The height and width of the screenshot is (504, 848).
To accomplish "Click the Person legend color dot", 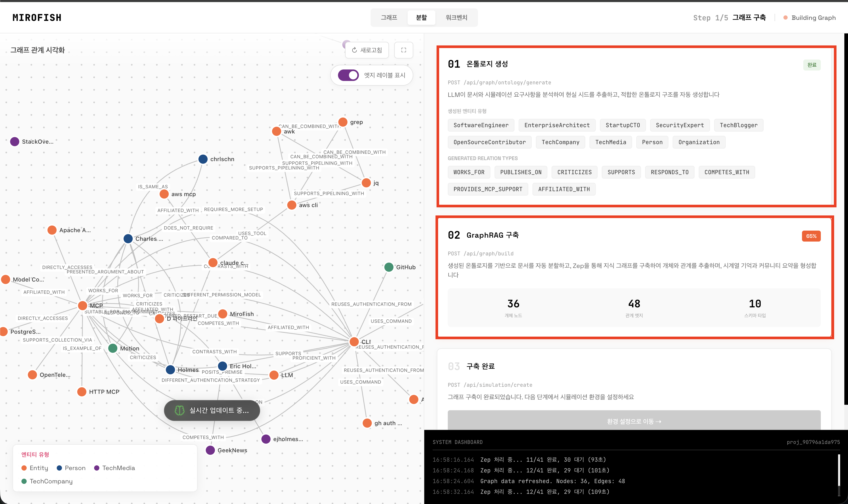I will click(59, 468).
